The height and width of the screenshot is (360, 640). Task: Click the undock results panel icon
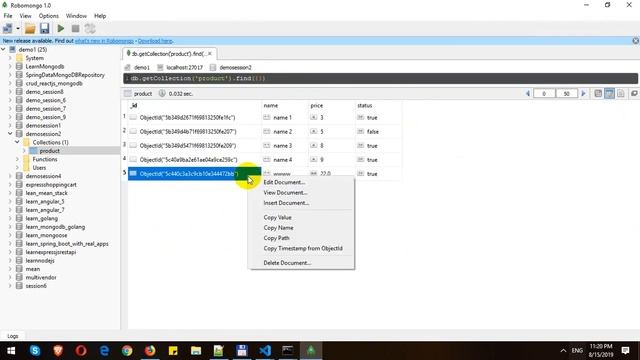tap(634, 93)
